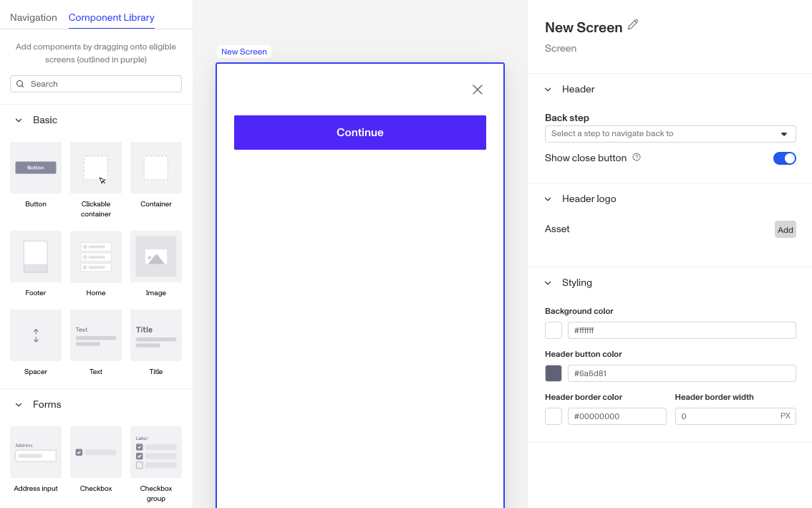Open the Header button color swatch
This screenshot has height=508, width=812.
[x=553, y=373]
